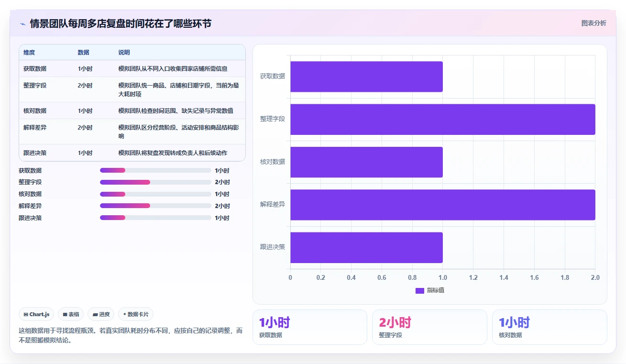Click the 2小时 label after 整理字段 progress bar

222,182
